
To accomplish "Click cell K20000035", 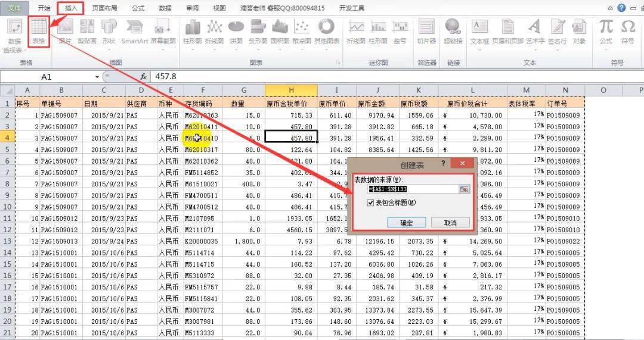I will pyautogui.click(x=203, y=241).
